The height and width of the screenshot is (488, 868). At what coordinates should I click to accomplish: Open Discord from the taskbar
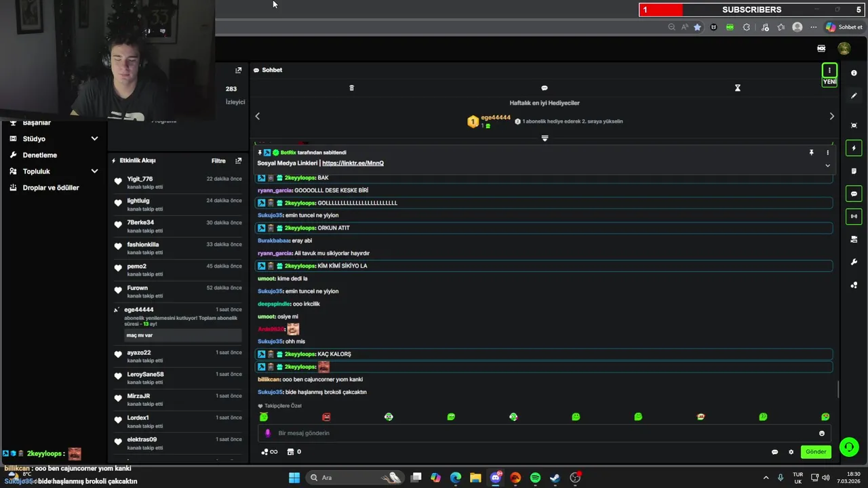496,478
